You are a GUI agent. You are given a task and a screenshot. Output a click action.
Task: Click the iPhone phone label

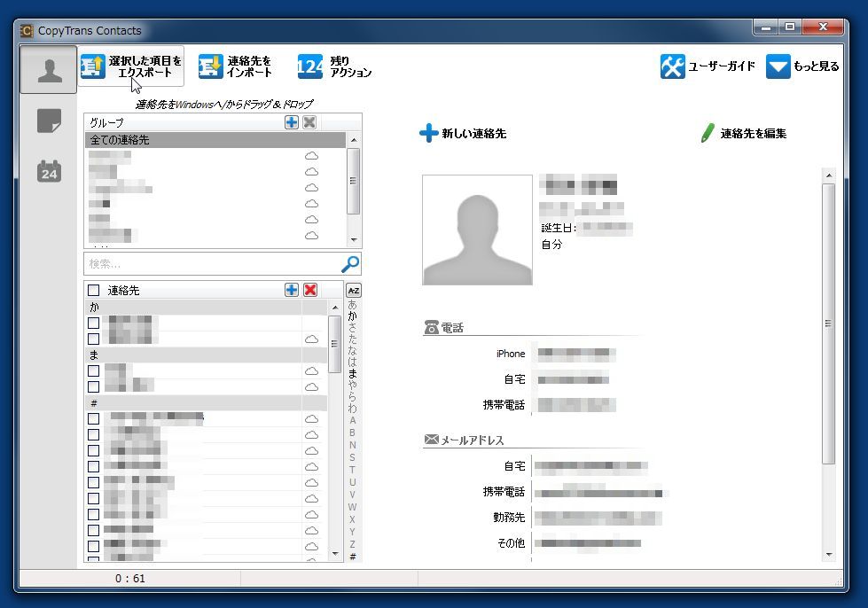point(511,354)
